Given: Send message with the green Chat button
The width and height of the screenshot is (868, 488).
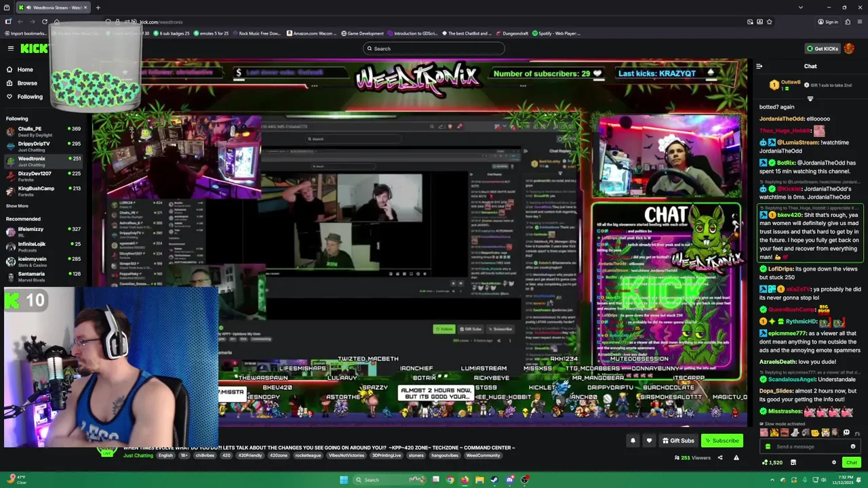Looking at the screenshot, I should pyautogui.click(x=851, y=462).
